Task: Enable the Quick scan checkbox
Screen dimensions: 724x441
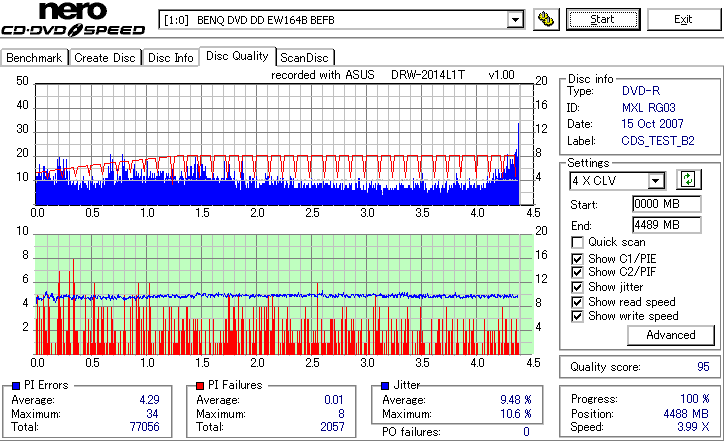Action: 577,242
